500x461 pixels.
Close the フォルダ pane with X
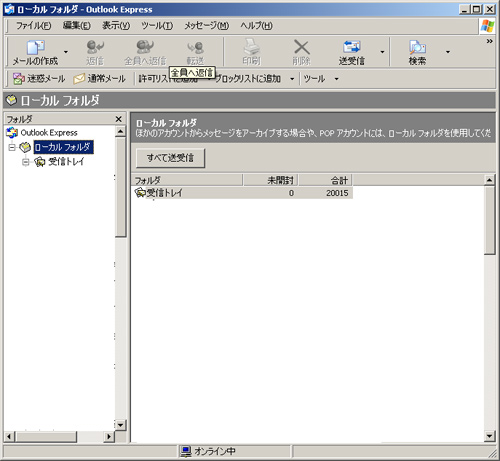coord(118,119)
